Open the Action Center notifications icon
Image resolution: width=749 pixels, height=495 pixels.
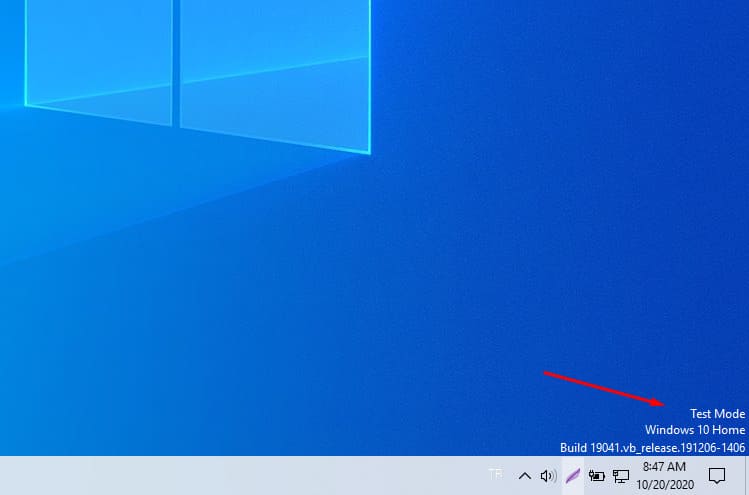pyautogui.click(x=716, y=476)
